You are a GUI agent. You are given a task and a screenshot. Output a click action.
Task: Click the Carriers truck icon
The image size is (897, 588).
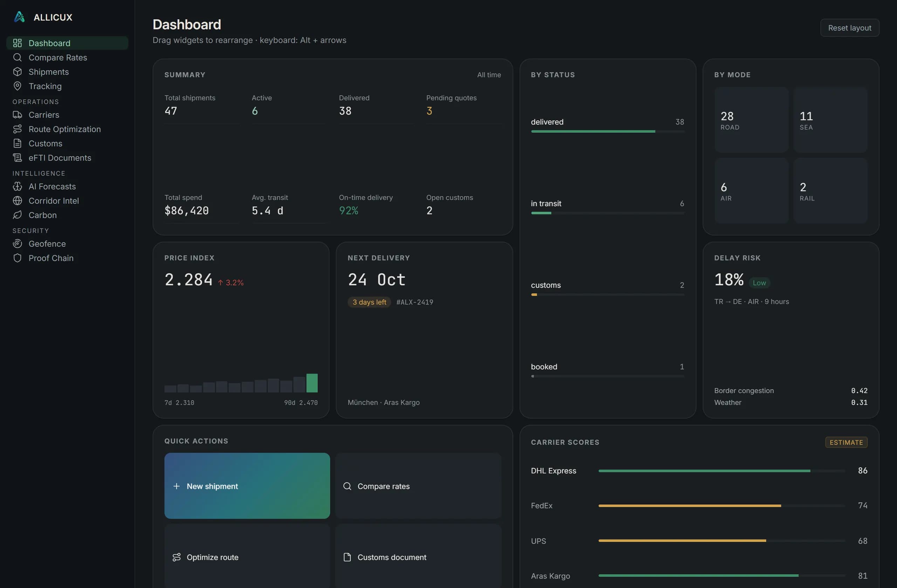coord(17,115)
